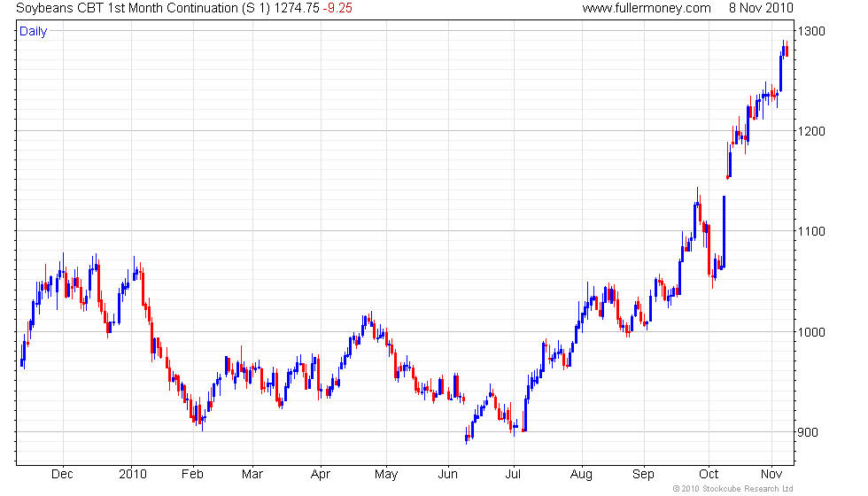Screen dimensions: 868x496
Task: Click the date '8 Nov 2010'
Action: [761, 8]
